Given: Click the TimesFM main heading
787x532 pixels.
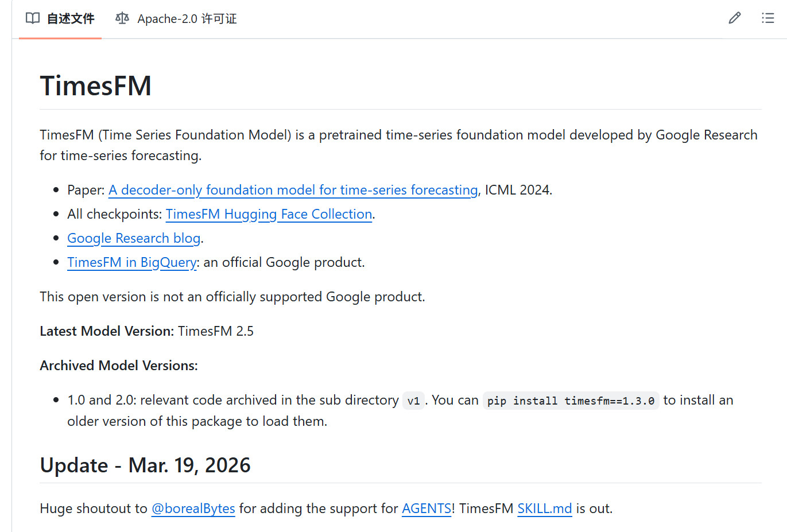Looking at the screenshot, I should point(96,86).
